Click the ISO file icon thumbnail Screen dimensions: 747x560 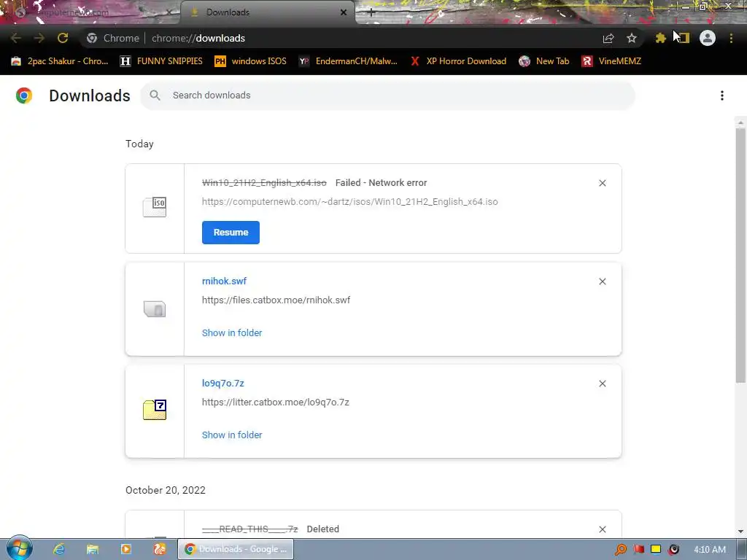click(x=155, y=207)
